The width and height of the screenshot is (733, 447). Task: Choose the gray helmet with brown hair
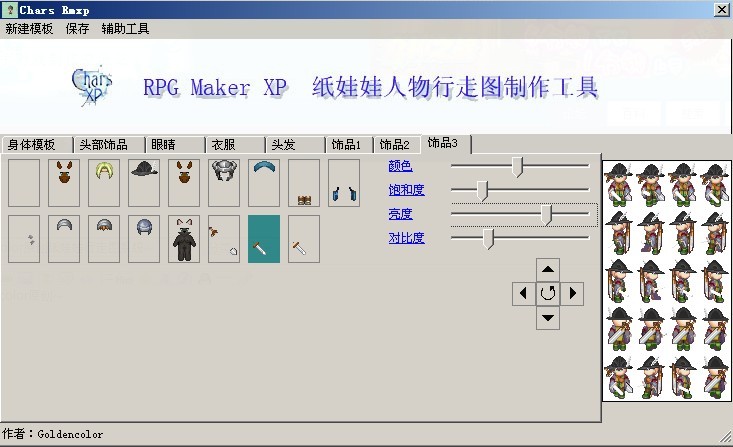coord(104,239)
